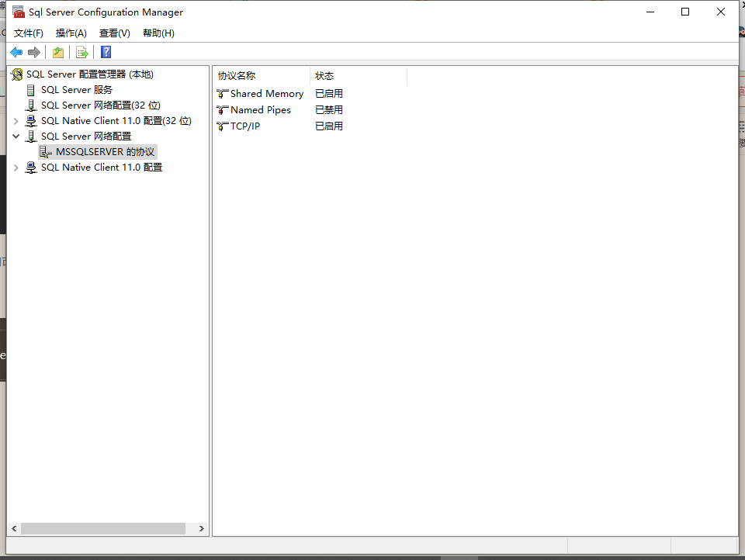
Task: Maximize the Configuration Manager window
Action: click(685, 12)
